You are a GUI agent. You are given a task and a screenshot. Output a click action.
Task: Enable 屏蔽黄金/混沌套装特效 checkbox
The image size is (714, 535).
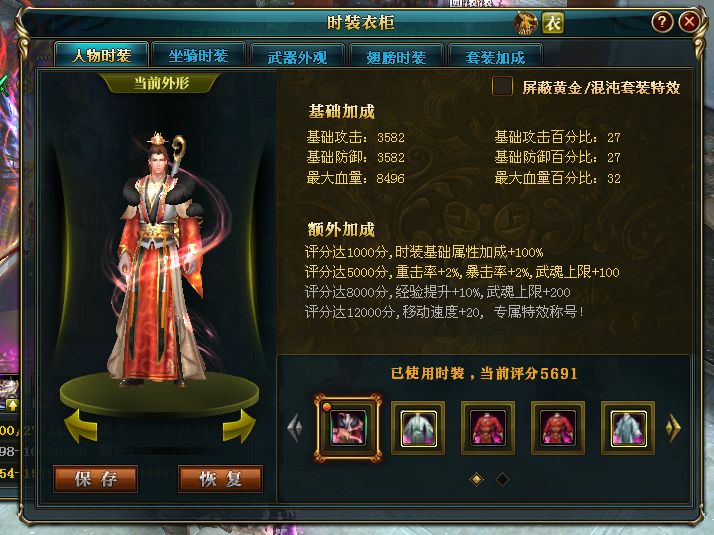click(x=502, y=86)
